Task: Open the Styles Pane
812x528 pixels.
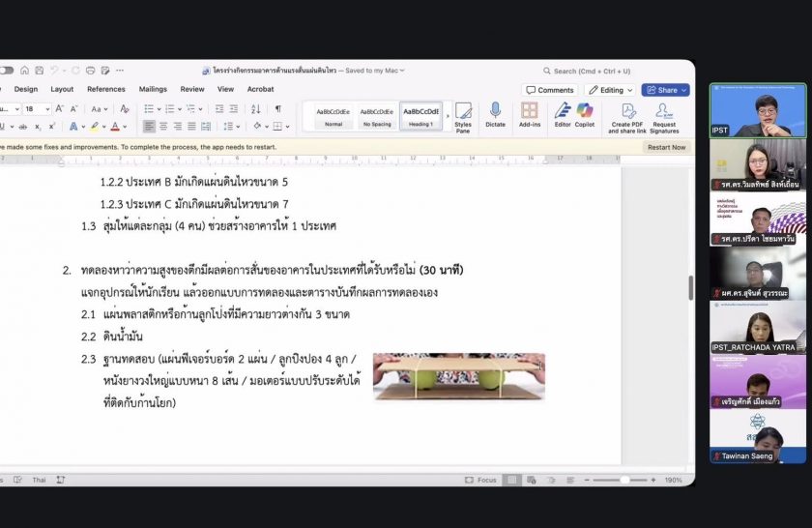Action: coord(463,116)
